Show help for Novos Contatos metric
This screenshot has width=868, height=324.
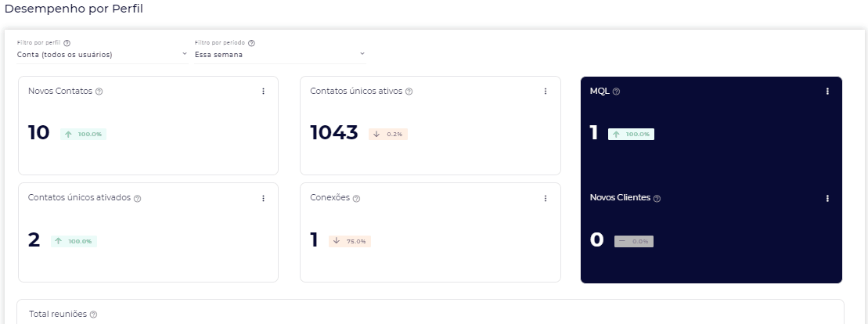[x=99, y=92]
